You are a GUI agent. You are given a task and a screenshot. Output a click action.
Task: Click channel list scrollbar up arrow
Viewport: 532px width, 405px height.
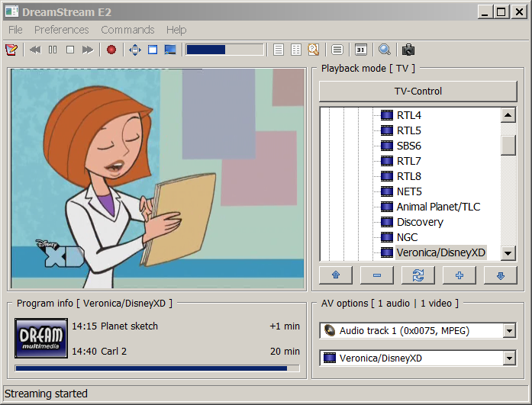point(508,115)
